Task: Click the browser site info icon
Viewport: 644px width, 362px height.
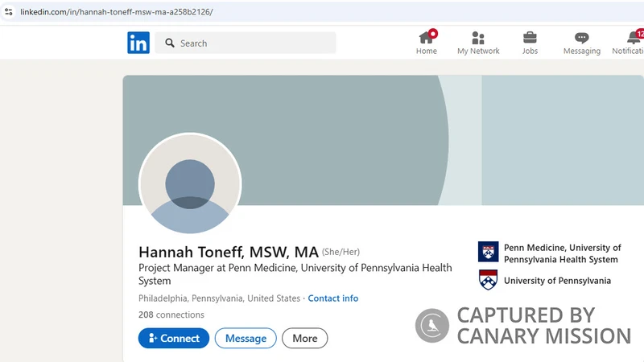Action: [x=9, y=11]
